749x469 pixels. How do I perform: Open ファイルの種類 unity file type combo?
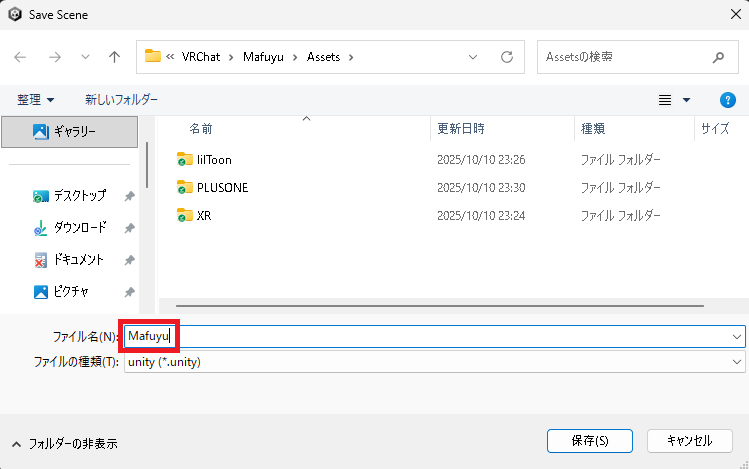tap(435, 362)
